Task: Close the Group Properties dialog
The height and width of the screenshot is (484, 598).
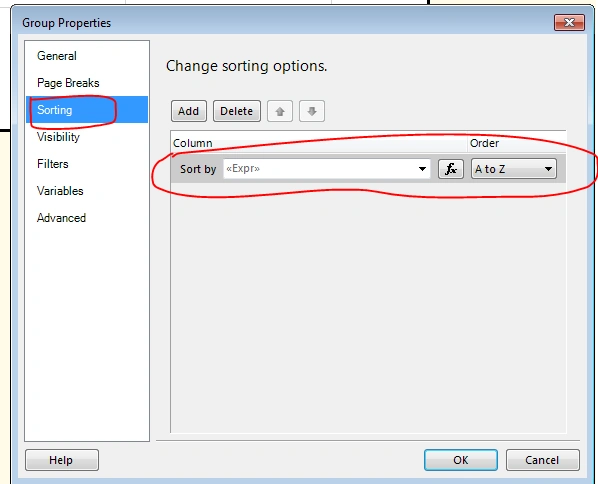Action: (x=569, y=23)
